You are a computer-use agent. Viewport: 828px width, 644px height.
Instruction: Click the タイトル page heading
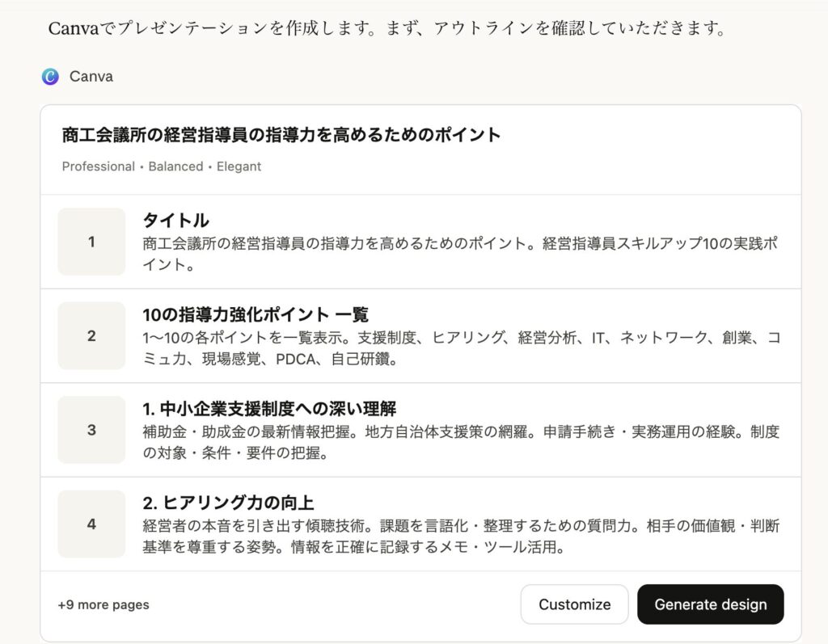point(175,220)
